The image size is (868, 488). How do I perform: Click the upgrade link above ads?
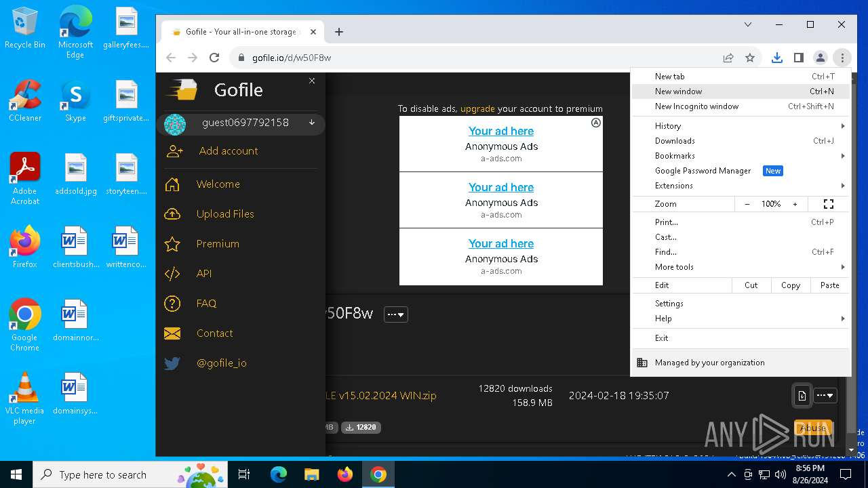[477, 108]
